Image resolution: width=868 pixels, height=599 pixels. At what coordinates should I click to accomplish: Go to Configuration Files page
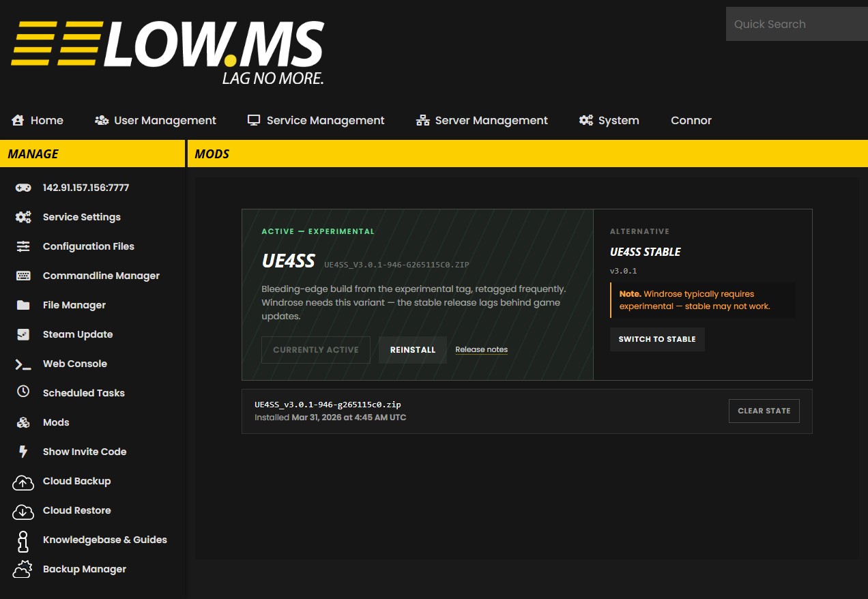pos(89,246)
